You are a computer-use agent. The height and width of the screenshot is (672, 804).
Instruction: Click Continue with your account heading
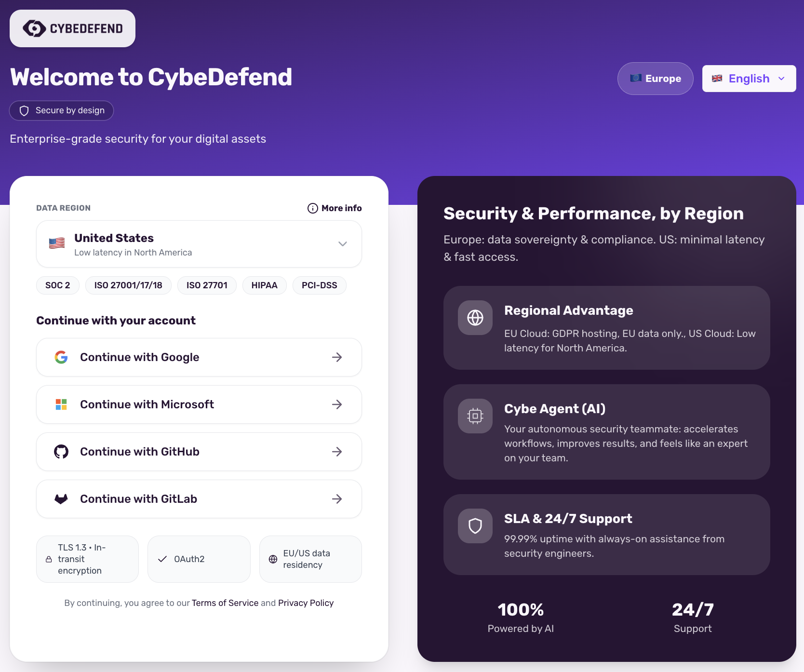[116, 321]
